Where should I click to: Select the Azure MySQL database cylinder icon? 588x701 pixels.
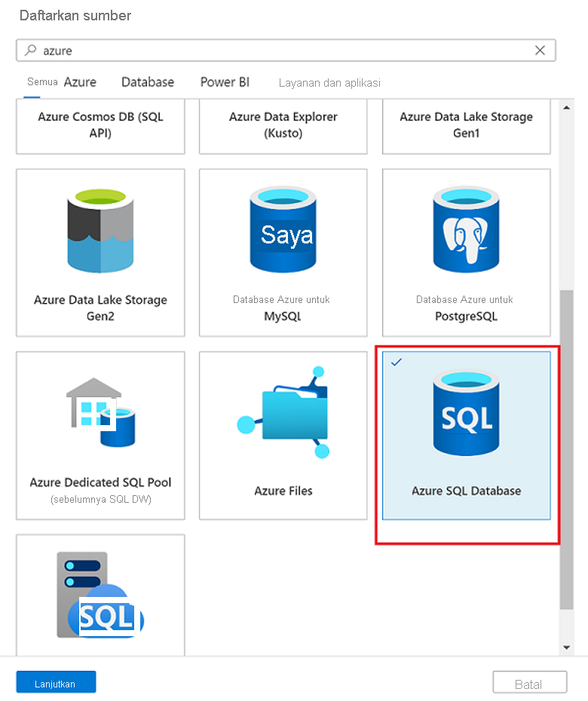pos(283,229)
